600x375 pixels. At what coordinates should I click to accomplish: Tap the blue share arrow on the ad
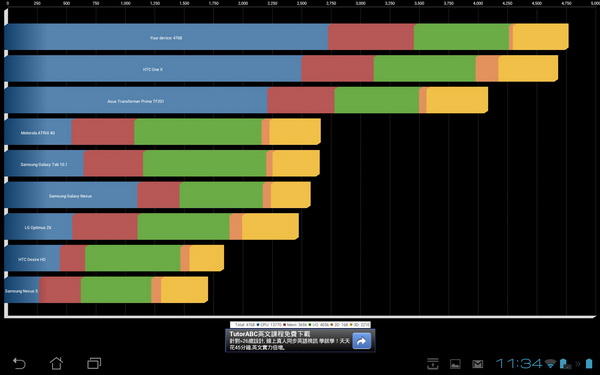pos(362,341)
